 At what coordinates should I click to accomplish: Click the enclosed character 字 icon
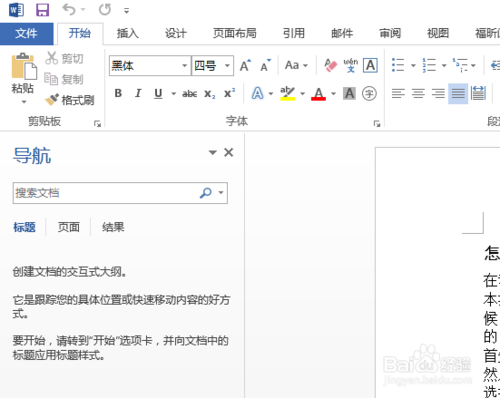(x=369, y=94)
